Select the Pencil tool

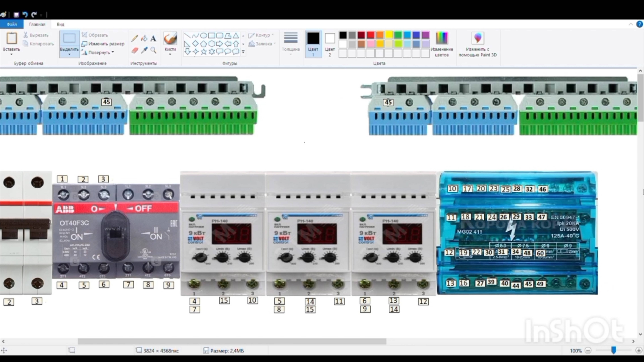(135, 38)
